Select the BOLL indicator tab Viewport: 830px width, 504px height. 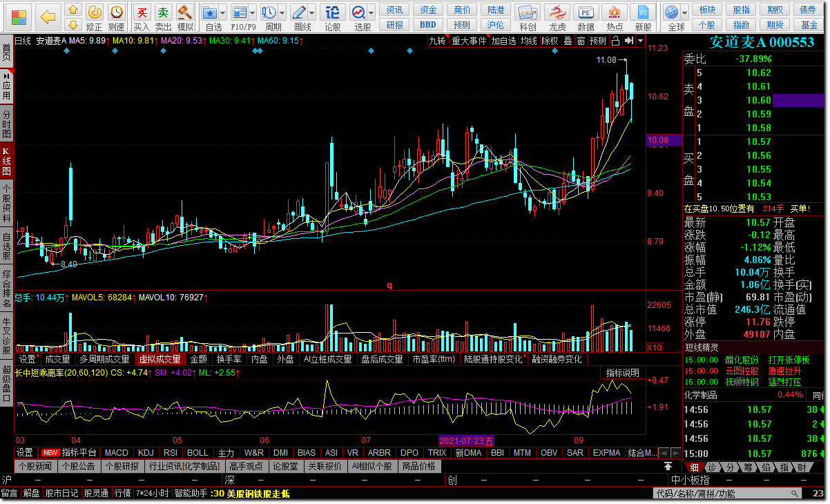pos(198,453)
